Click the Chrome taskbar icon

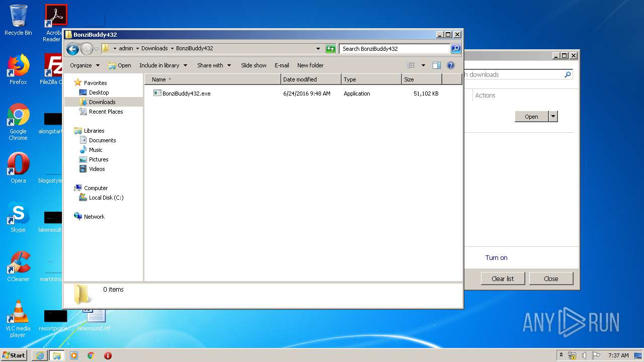pos(91,355)
